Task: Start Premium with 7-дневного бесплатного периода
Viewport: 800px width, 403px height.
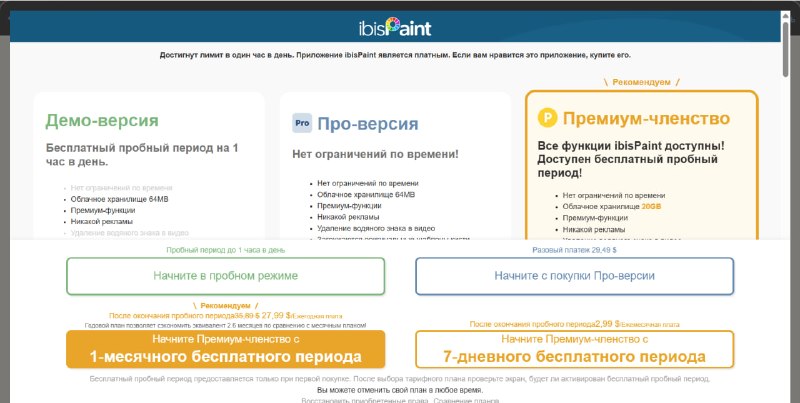Action: click(x=574, y=349)
